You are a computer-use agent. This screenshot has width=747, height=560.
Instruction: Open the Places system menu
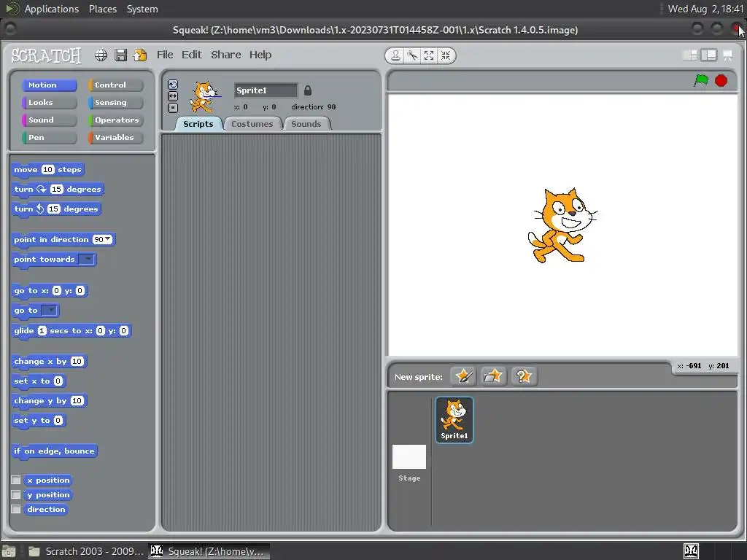point(103,9)
